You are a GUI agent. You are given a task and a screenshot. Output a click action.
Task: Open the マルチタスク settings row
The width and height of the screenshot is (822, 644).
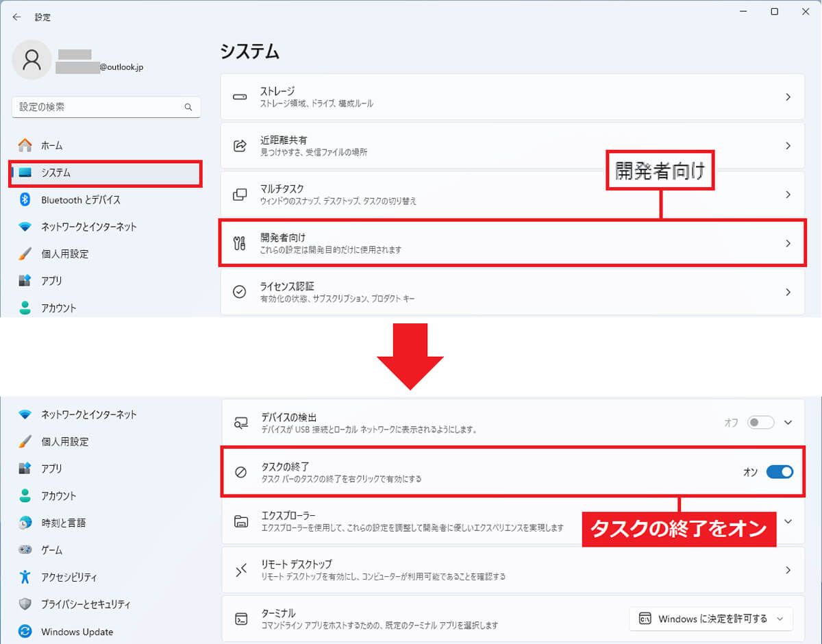pos(512,195)
